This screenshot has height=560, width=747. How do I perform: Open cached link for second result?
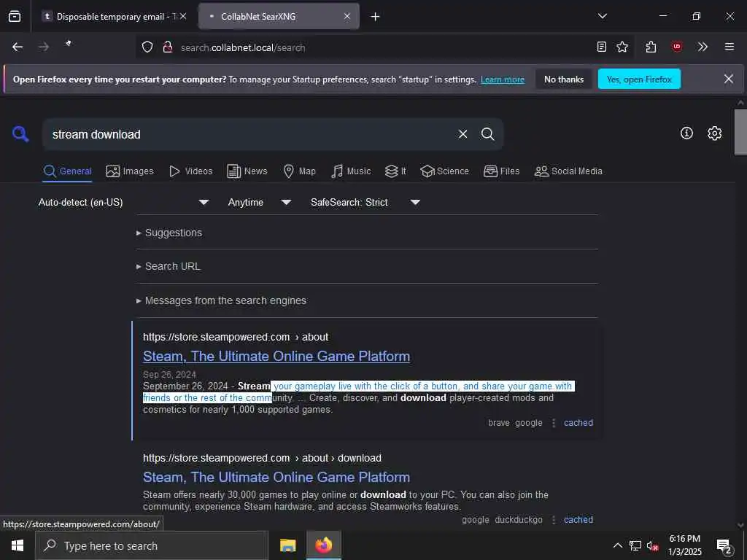coord(578,520)
